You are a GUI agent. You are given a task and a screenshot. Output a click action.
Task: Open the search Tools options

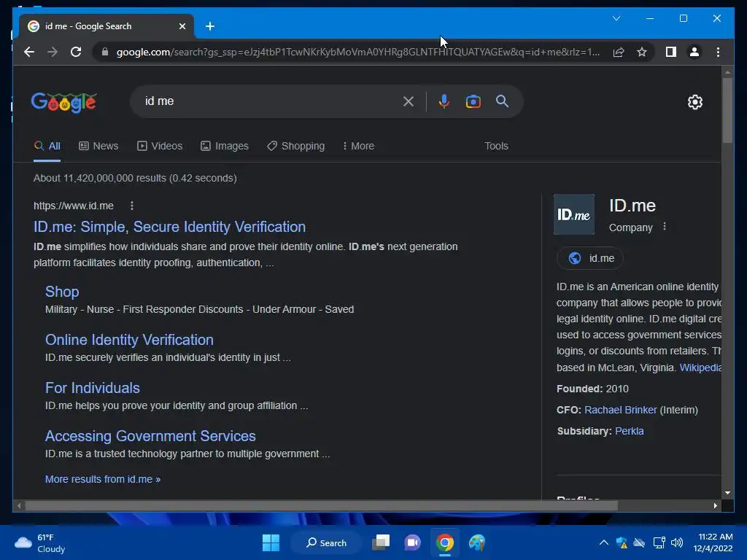tap(496, 146)
